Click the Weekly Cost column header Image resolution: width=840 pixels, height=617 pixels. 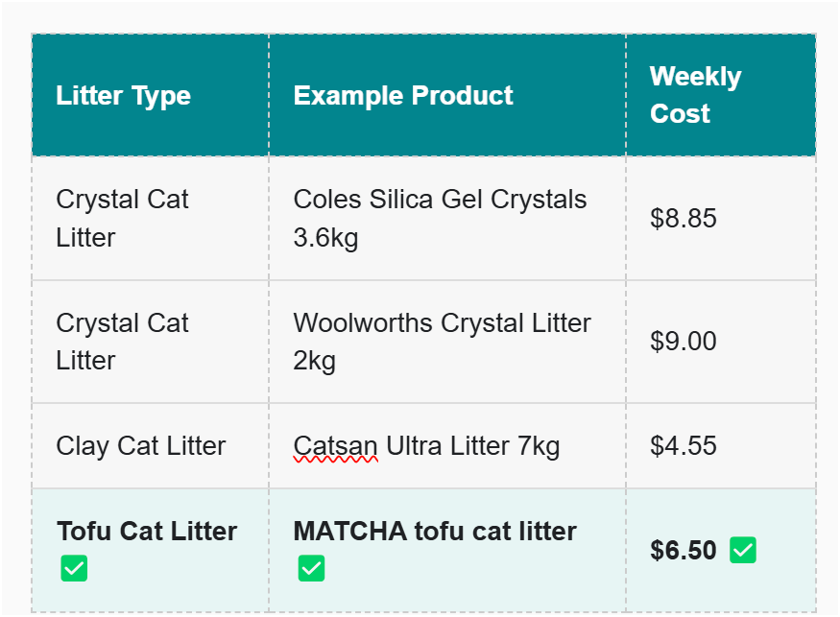695,95
